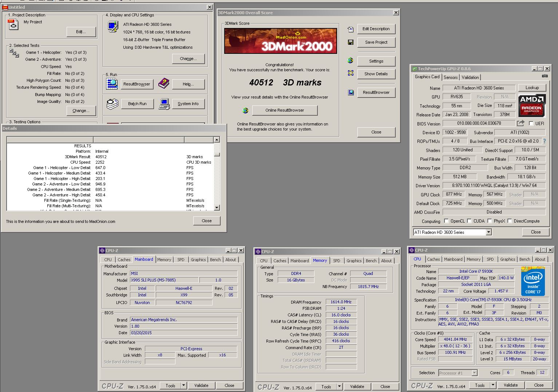Click the Intel Core i7 logo badge
Screen dimensions: 558x392
coord(533,281)
